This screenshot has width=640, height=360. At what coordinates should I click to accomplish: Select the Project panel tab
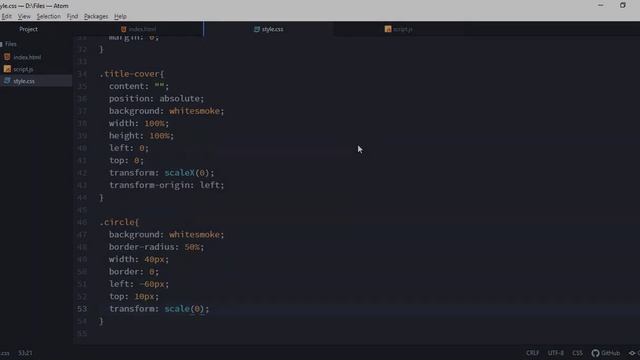(x=28, y=29)
